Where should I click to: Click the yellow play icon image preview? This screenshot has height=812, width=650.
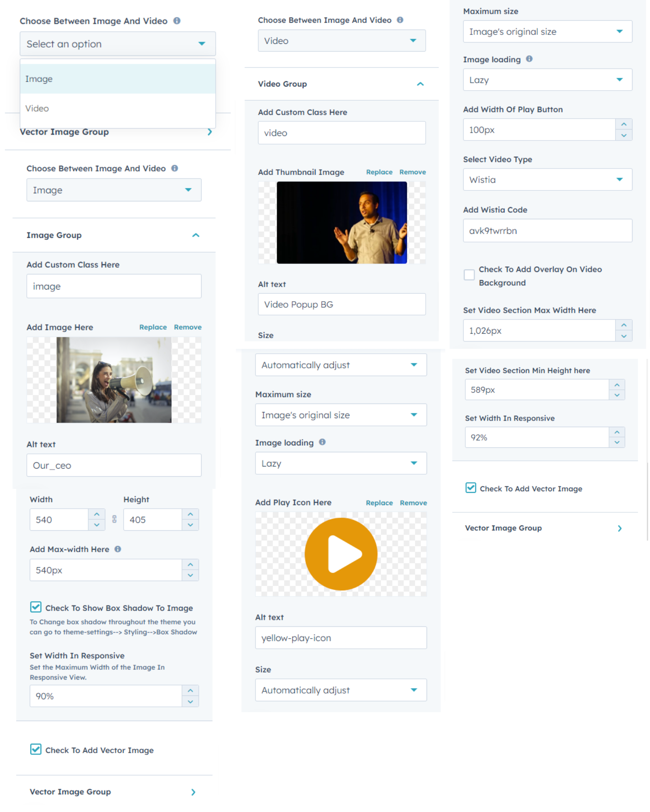340,553
